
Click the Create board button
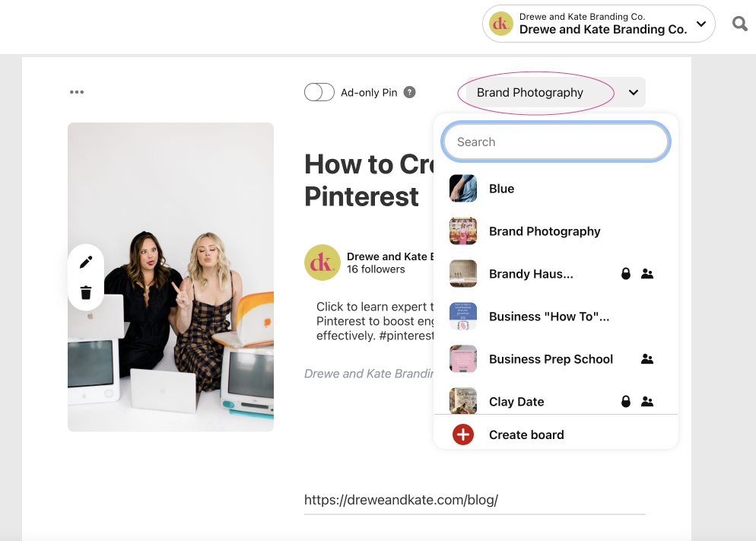pyautogui.click(x=526, y=434)
